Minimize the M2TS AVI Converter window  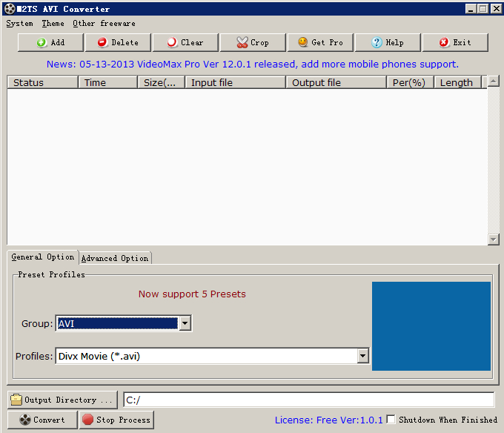pyautogui.click(x=471, y=9)
